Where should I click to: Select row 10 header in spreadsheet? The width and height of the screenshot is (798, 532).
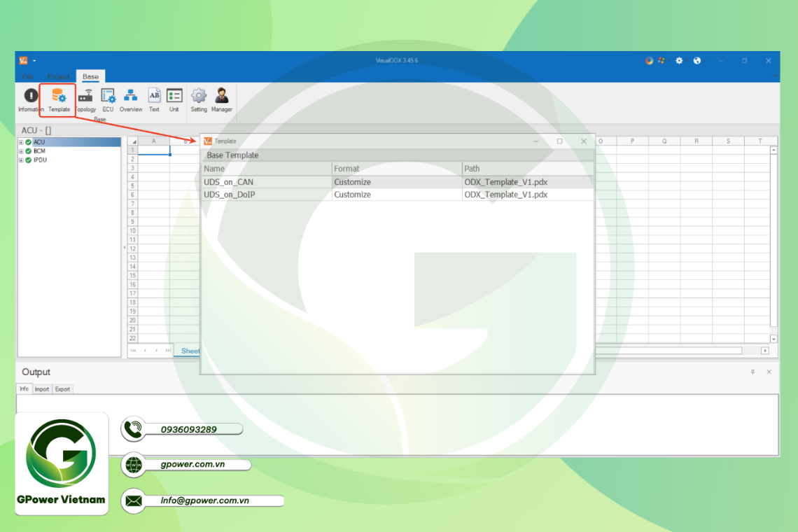tap(132, 230)
